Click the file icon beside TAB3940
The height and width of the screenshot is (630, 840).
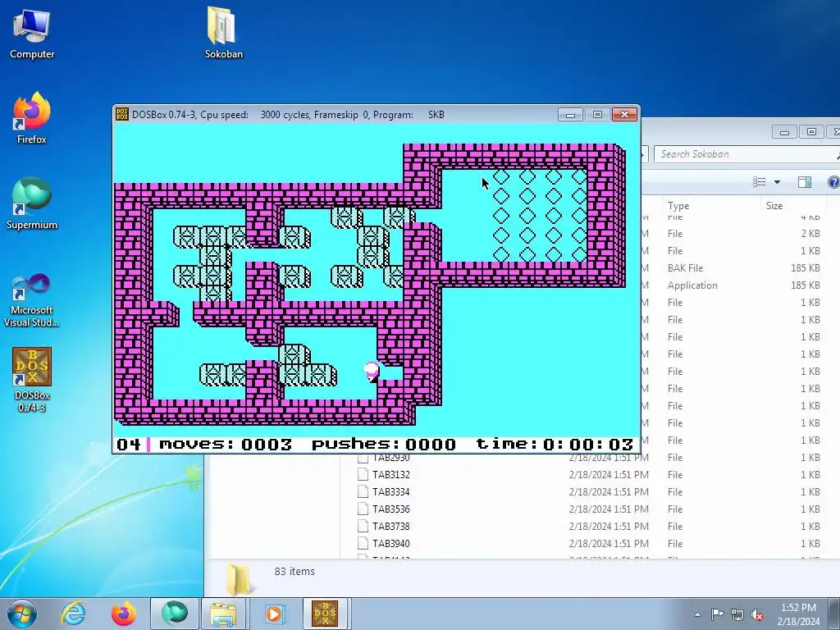tap(363, 543)
